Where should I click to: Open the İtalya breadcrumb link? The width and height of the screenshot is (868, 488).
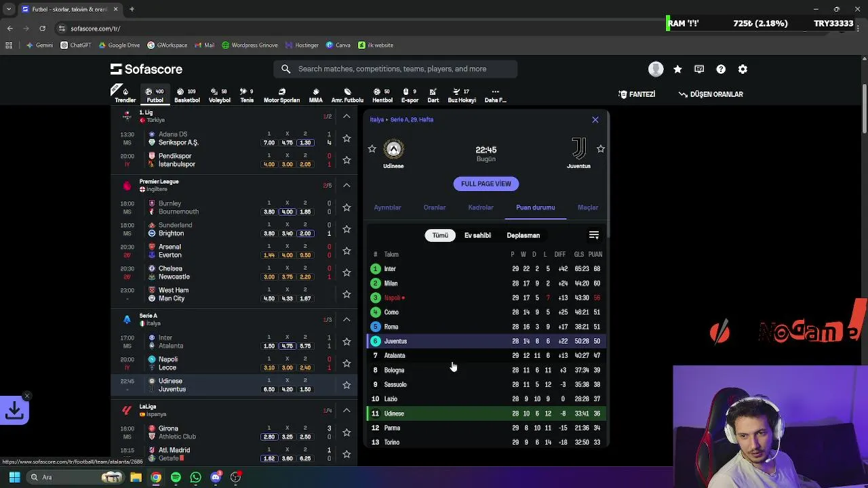pos(377,119)
